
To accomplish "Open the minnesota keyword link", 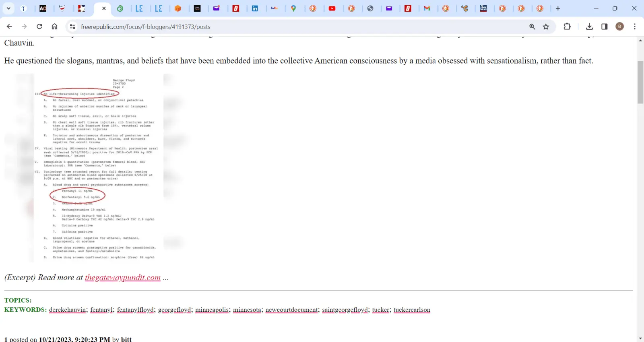I will click(x=247, y=310).
